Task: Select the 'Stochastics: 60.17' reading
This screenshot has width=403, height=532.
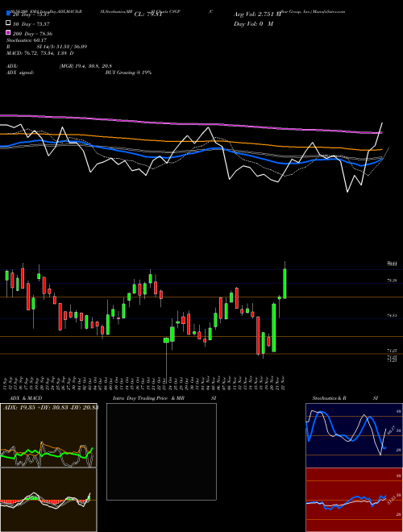Action: click(27, 40)
